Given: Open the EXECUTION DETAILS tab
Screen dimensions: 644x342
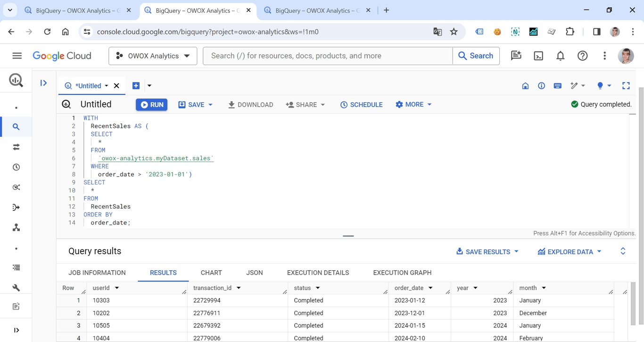Looking at the screenshot, I should click(318, 273).
